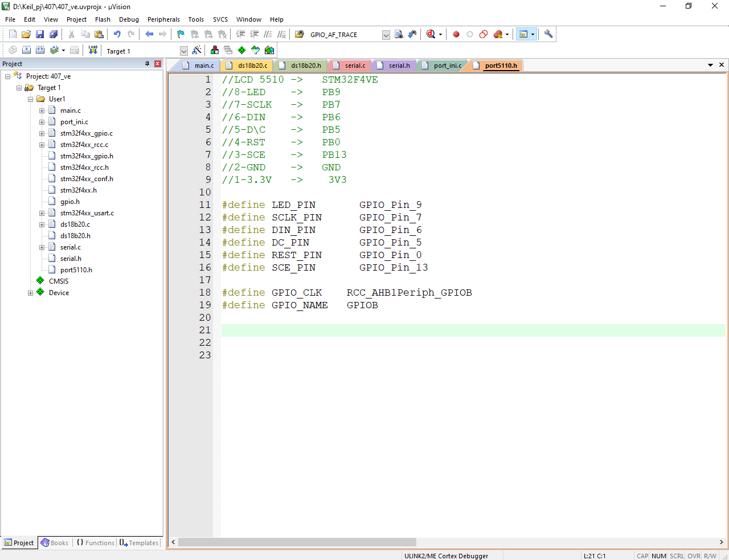Screen dimensions: 729x560
Task: Indent the selected lines
Action: (241, 34)
